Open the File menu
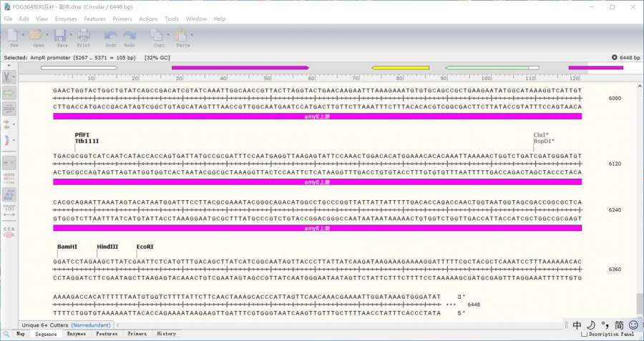 [x=8, y=19]
